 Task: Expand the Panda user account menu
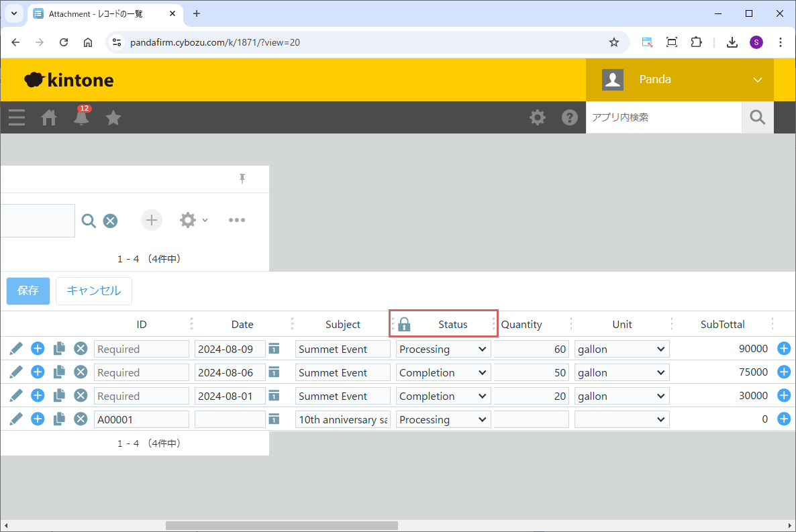[x=679, y=80]
